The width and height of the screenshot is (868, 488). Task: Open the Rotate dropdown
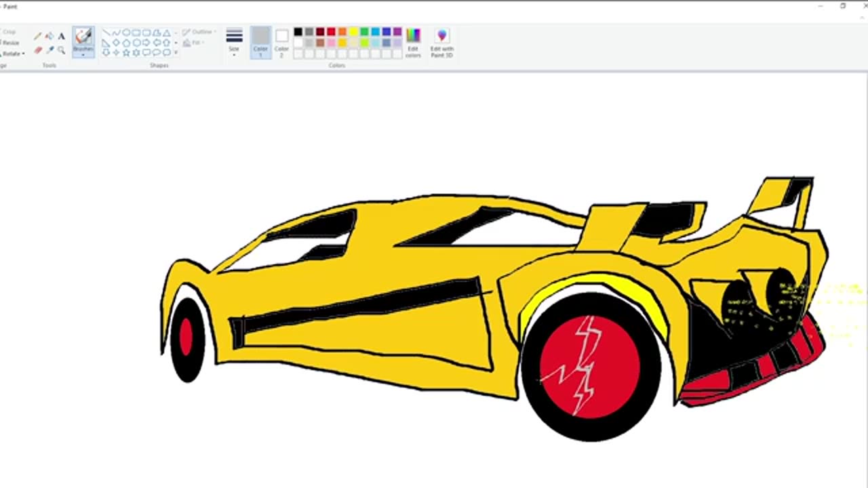[x=13, y=54]
